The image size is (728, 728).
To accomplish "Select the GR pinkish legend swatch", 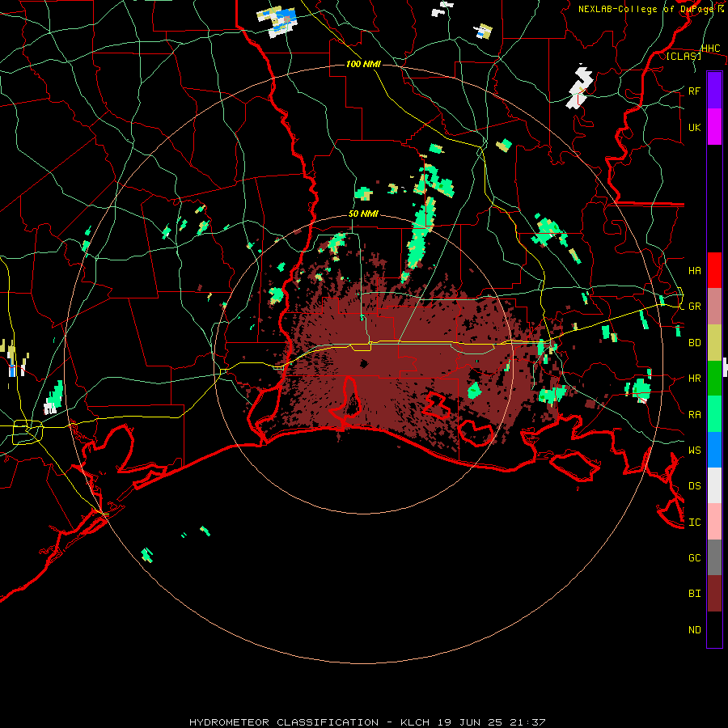I will pos(714,306).
